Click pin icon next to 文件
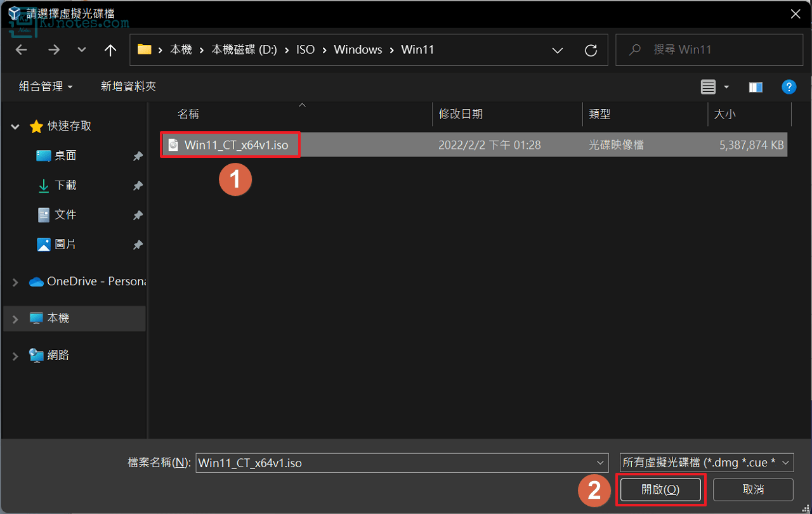Image resolution: width=812 pixels, height=514 pixels. point(138,215)
